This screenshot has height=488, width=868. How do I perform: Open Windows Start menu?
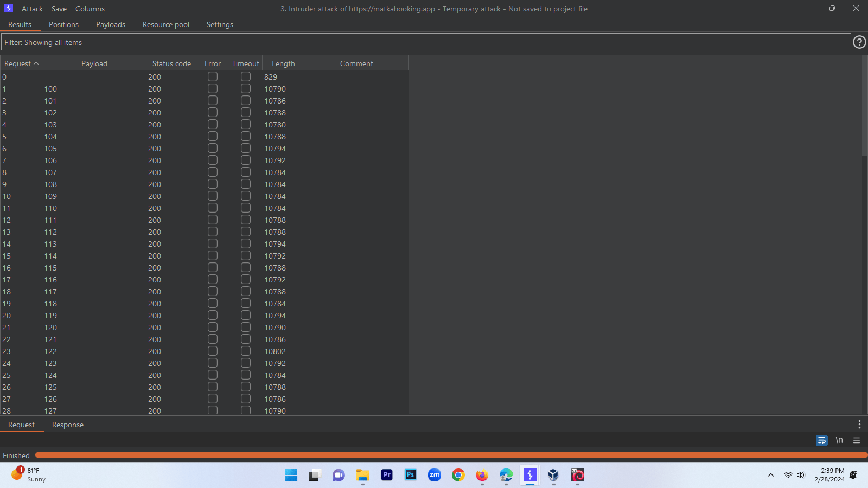pyautogui.click(x=291, y=476)
